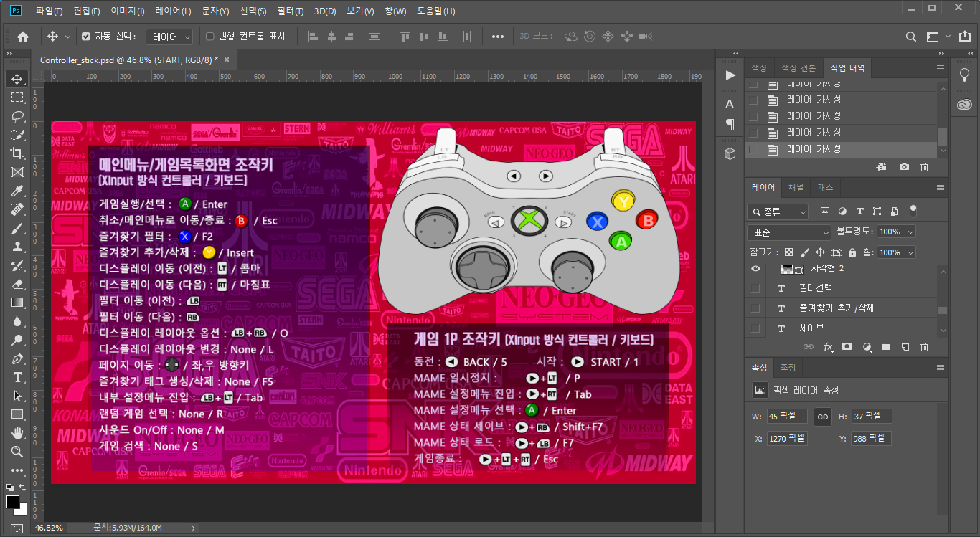The width and height of the screenshot is (980, 537).
Task: Toggle the layer filtering switch on/off
Action: click(913, 211)
